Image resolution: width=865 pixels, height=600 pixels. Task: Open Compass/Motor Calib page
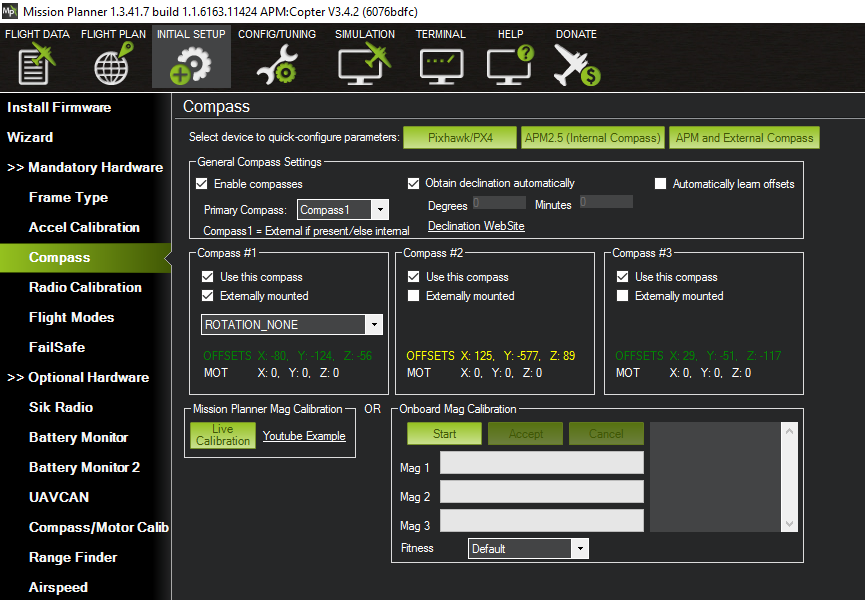pos(99,527)
